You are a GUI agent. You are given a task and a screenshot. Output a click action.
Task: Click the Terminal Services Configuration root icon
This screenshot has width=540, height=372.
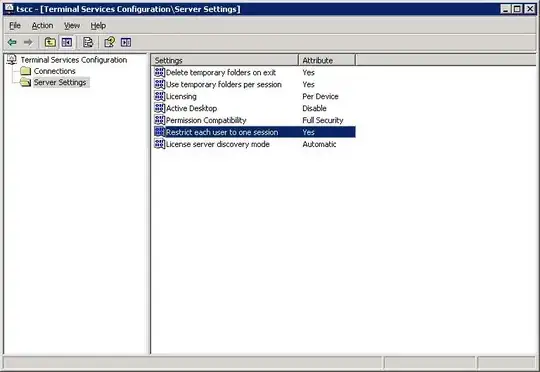[12, 60]
